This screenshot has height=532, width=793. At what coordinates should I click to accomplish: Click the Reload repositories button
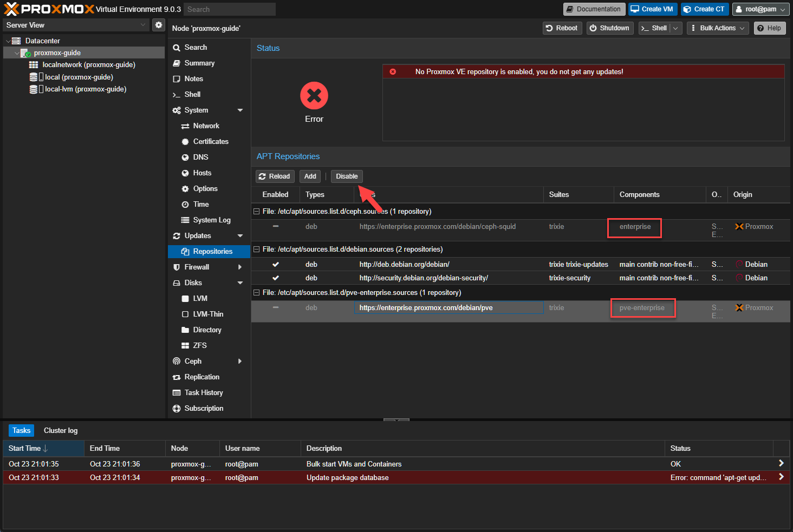(x=275, y=176)
